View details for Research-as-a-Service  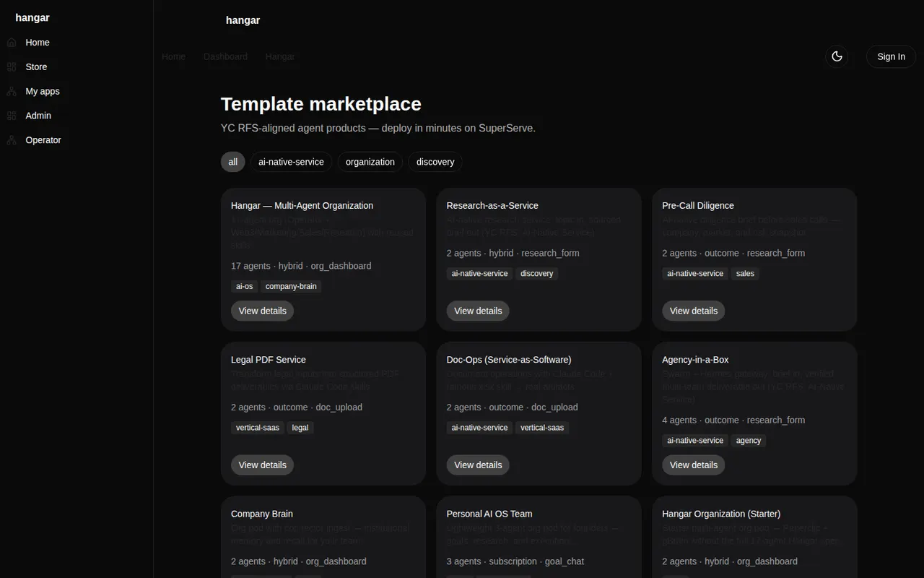pyautogui.click(x=478, y=311)
